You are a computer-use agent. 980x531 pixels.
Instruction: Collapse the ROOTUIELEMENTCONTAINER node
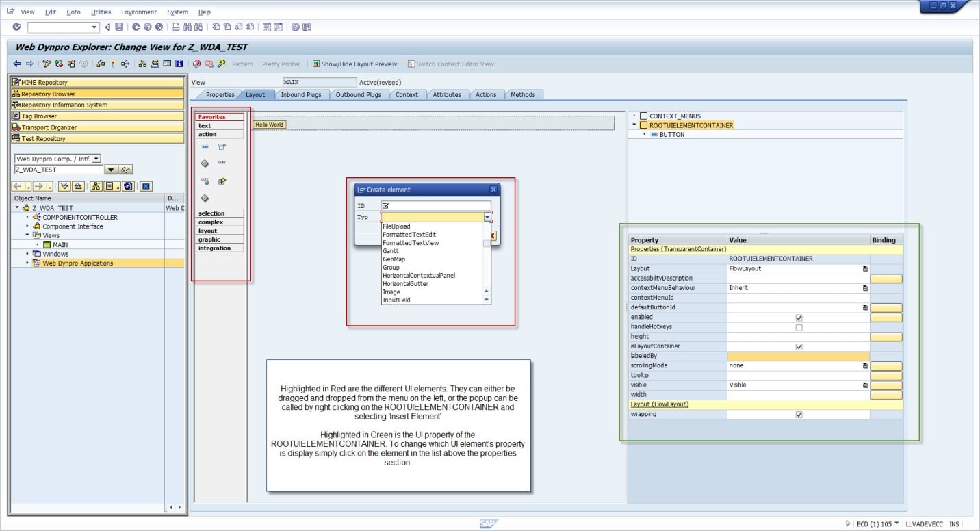tap(634, 125)
